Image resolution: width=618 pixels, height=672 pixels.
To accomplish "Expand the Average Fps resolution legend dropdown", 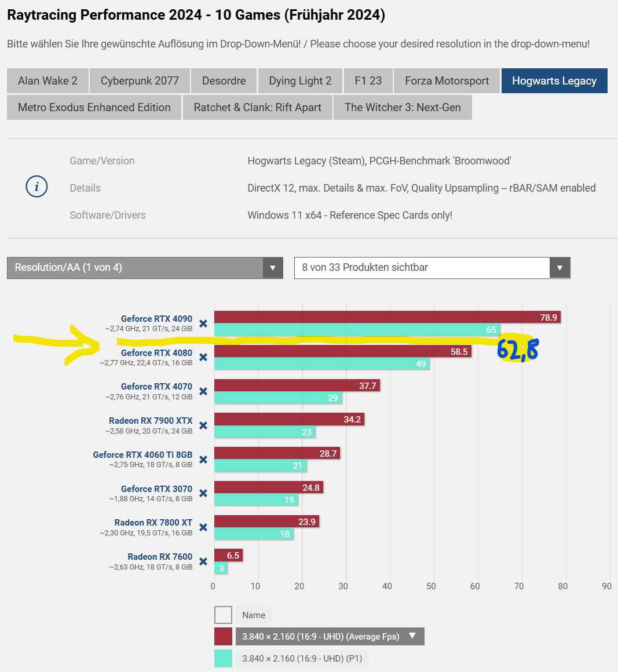I will tap(330, 637).
